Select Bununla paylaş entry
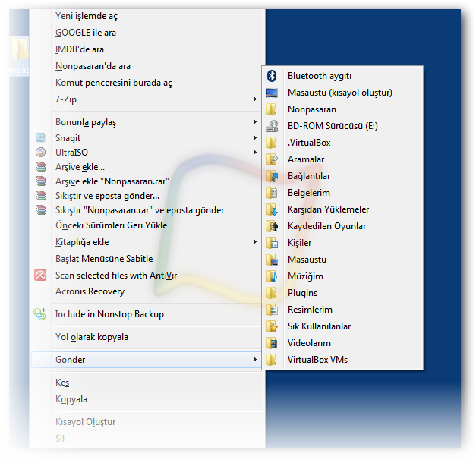 click(86, 122)
